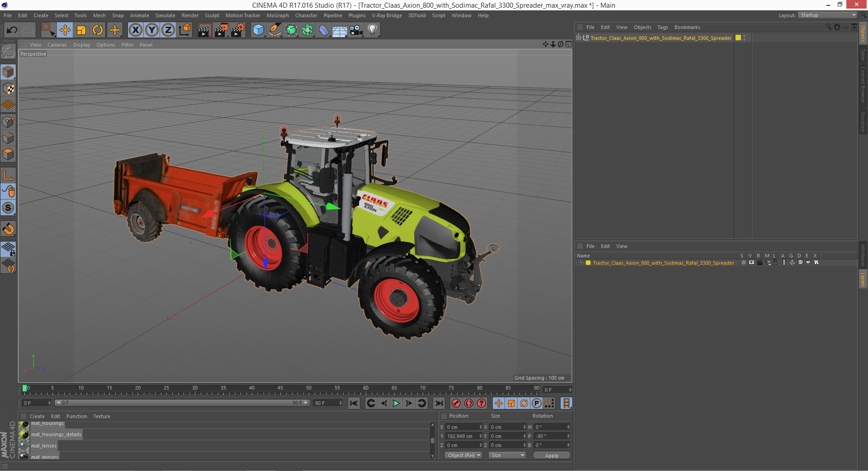Switch to Points mode
Viewport: 868px width, 471px height.
(8, 122)
